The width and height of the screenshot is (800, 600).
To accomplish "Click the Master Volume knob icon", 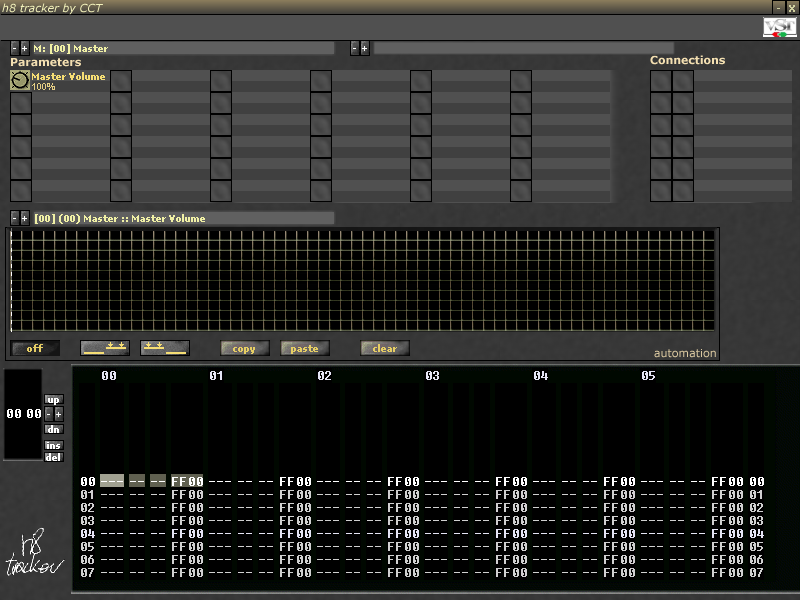I will pyautogui.click(x=20, y=81).
